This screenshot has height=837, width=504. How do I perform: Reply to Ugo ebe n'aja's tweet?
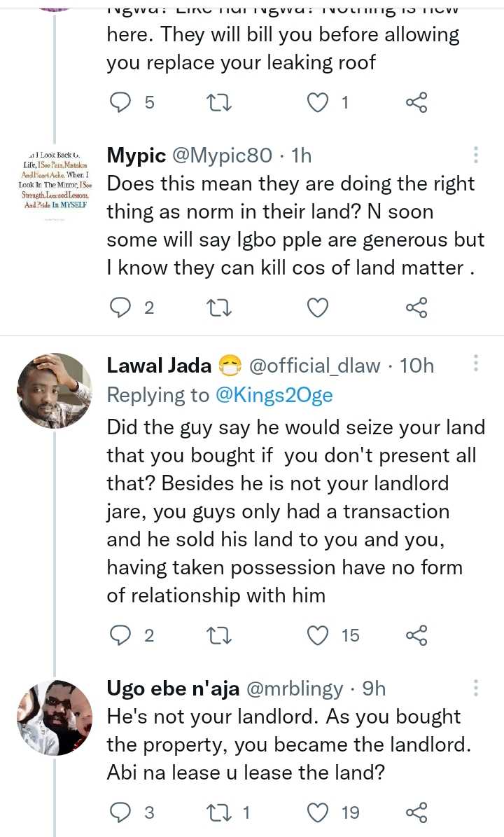click(x=122, y=812)
